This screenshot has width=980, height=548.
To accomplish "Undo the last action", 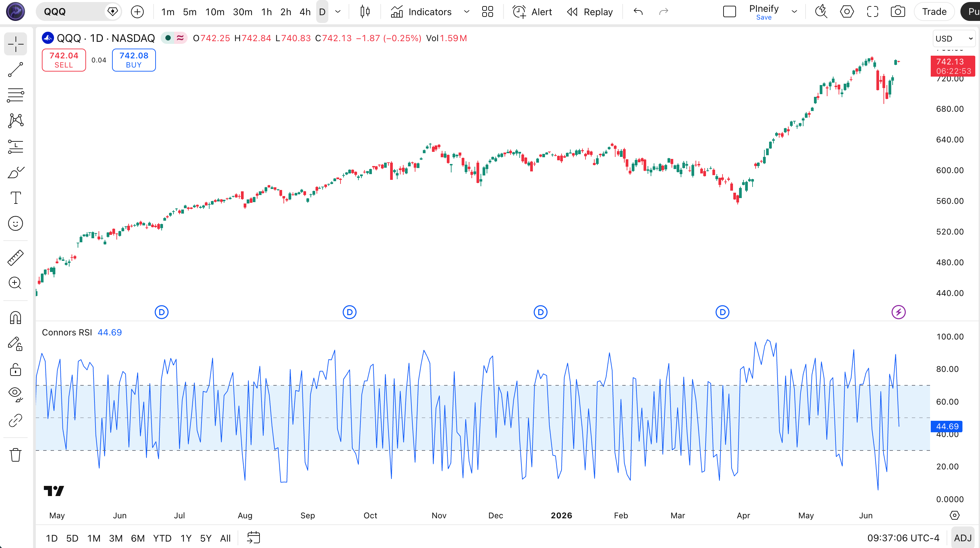I will [x=638, y=12].
